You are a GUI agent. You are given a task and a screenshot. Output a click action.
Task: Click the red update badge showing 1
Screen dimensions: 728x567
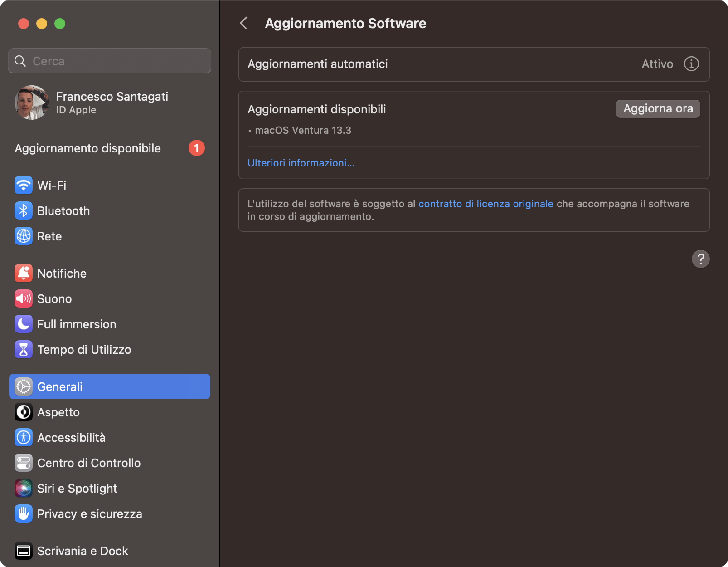(x=197, y=148)
